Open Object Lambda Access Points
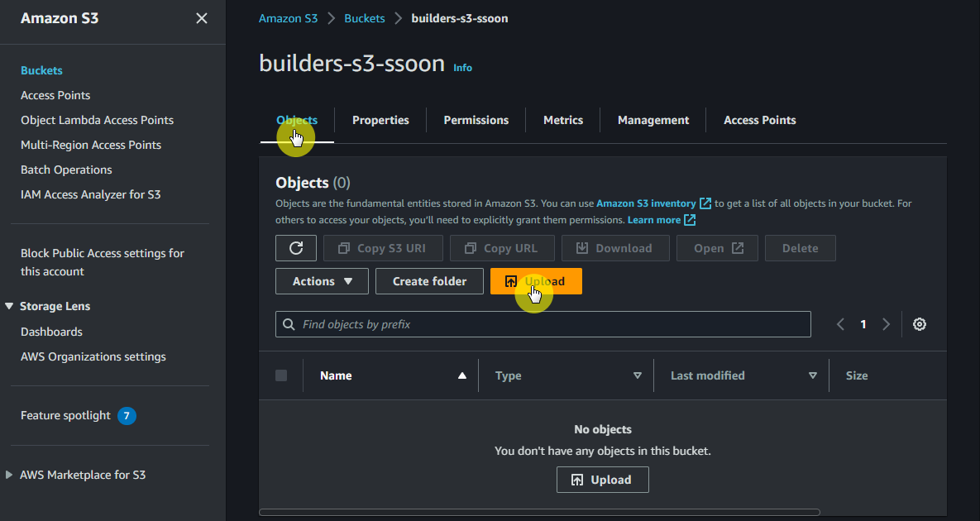This screenshot has width=980, height=521. coord(97,120)
